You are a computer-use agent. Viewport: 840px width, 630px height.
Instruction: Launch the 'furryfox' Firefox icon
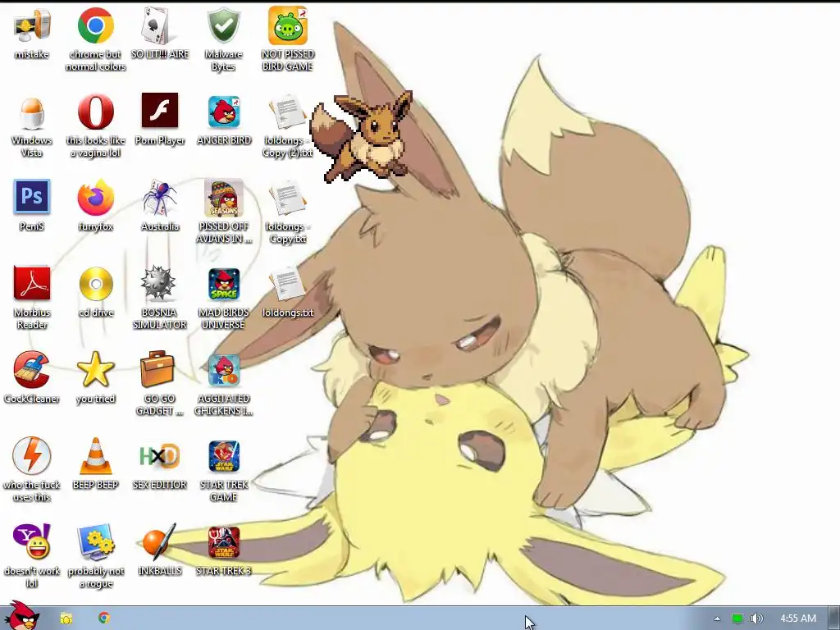[95, 197]
